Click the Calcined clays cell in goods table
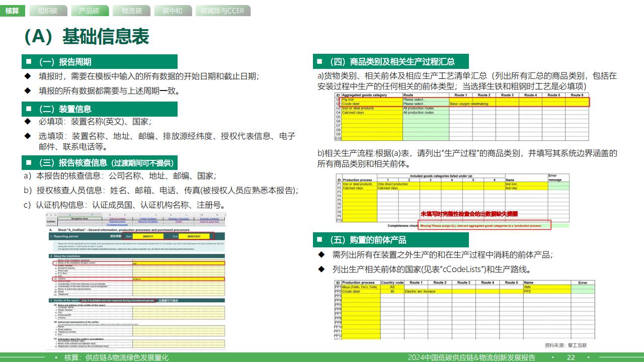This screenshot has height=362, width=644. pyautogui.click(x=372, y=113)
